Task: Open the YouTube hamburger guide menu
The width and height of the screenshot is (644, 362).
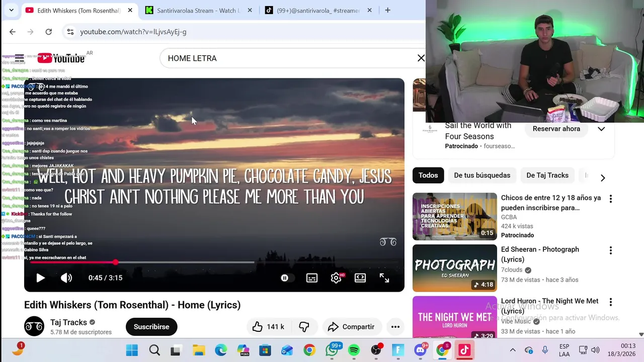Action: point(19,58)
